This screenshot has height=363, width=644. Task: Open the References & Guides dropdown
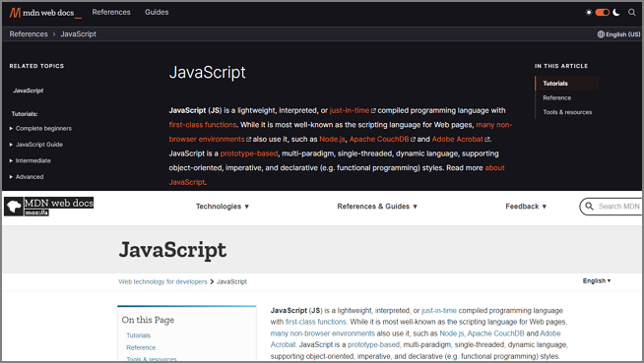pos(377,207)
